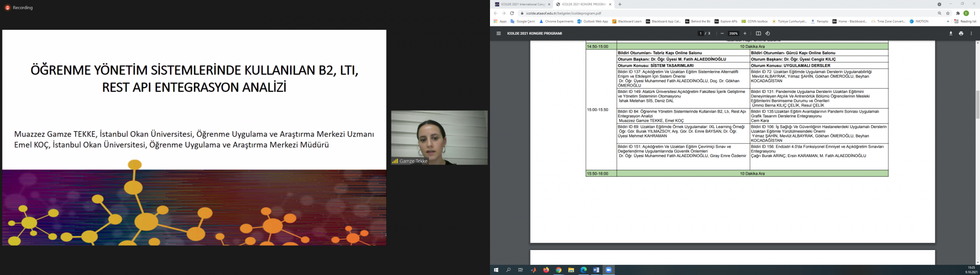Open Microsoft Word from taskbar
The image size is (980, 275).
pos(596,270)
